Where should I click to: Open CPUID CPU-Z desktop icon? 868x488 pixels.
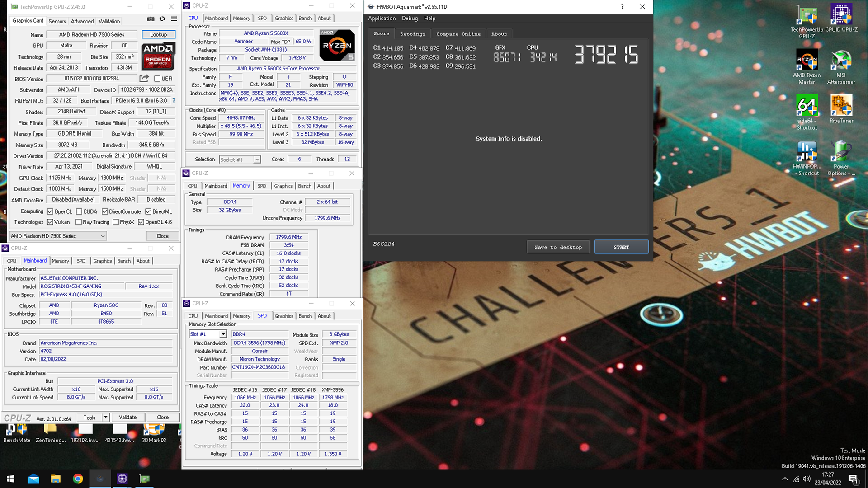(841, 18)
